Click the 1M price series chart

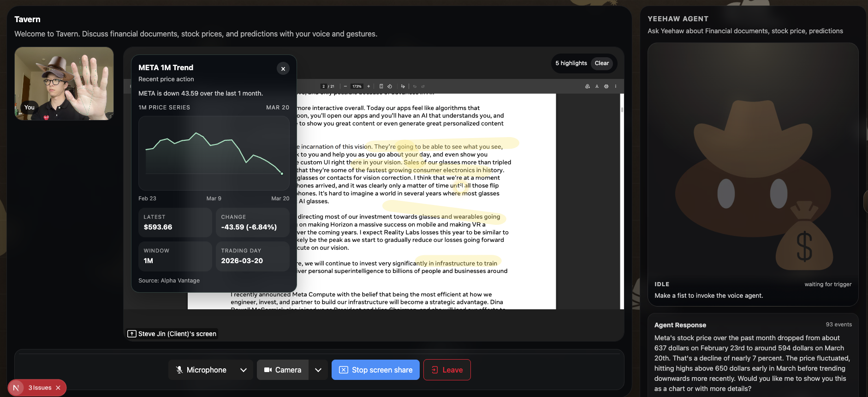(214, 153)
